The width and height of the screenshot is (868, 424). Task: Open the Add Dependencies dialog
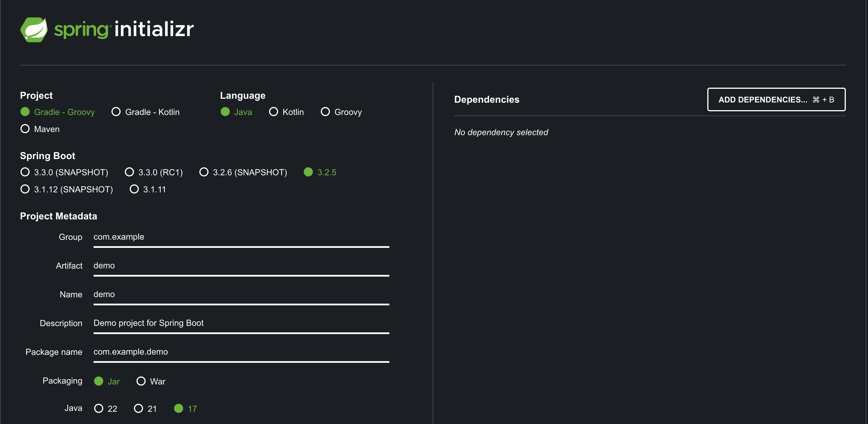click(x=776, y=99)
